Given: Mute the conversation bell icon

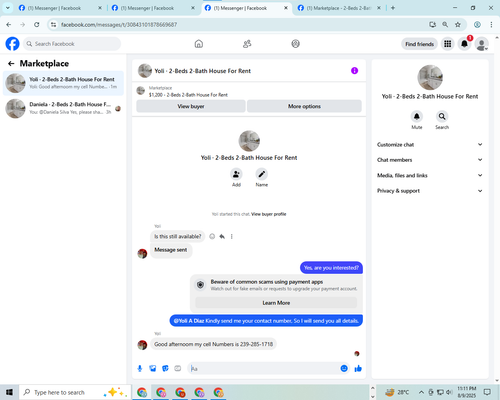Looking at the screenshot, I should (x=417, y=116).
